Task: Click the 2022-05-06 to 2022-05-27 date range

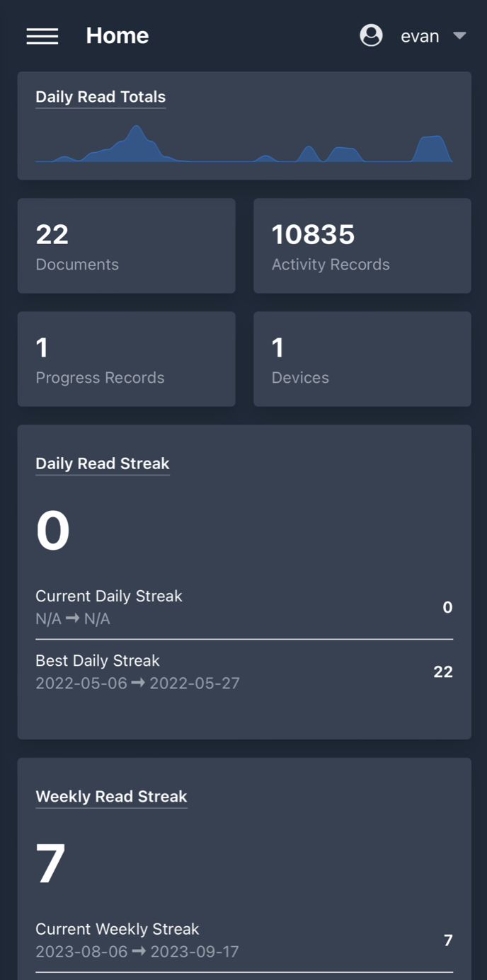Action: pos(137,683)
